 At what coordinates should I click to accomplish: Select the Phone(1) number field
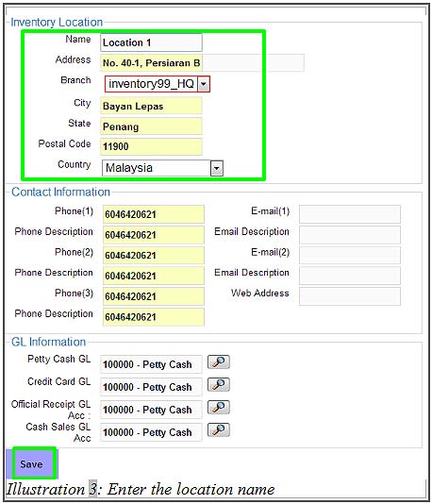point(154,214)
